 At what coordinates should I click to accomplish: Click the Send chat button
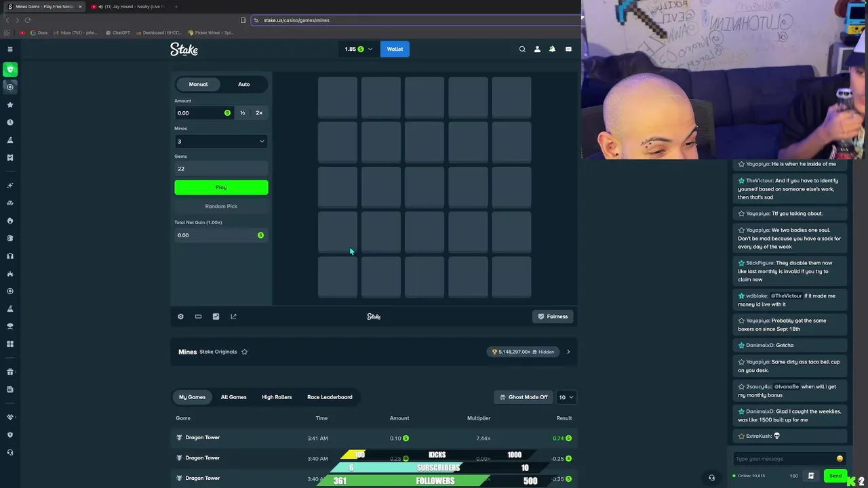(835, 476)
